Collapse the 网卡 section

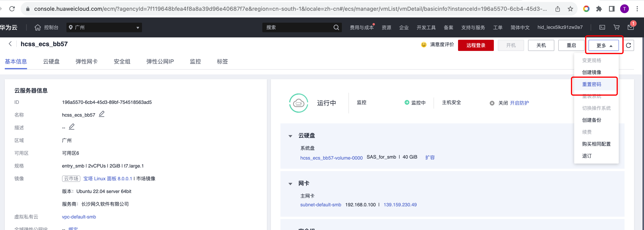(290, 184)
